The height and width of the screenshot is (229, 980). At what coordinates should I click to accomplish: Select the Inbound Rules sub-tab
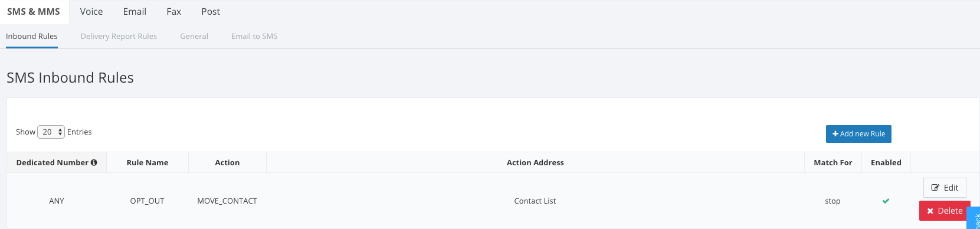coord(32,37)
